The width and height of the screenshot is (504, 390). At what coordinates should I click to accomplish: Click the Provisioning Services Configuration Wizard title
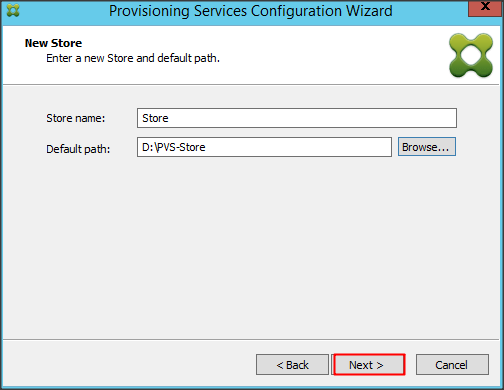coord(251,11)
